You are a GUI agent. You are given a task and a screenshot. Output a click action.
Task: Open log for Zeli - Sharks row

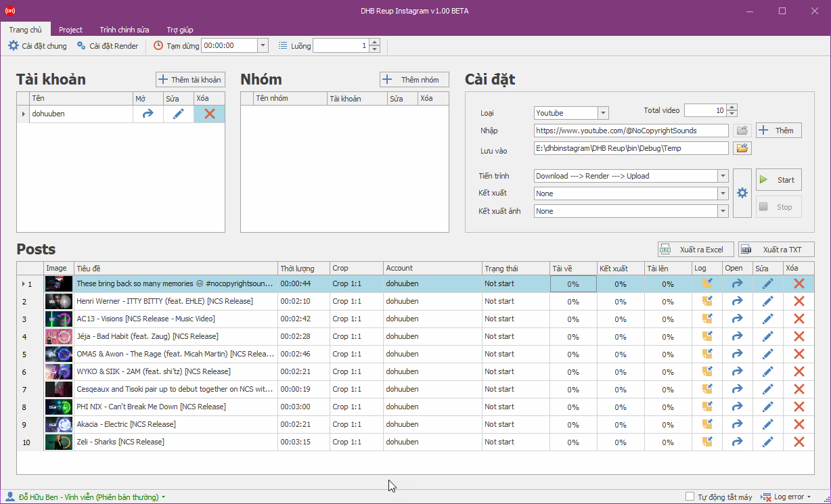tap(707, 442)
